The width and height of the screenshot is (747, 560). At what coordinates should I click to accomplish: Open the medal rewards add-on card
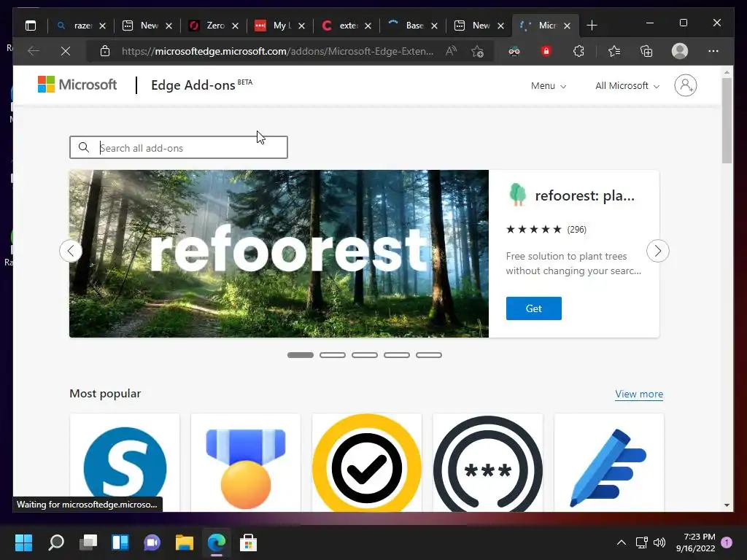coord(246,463)
